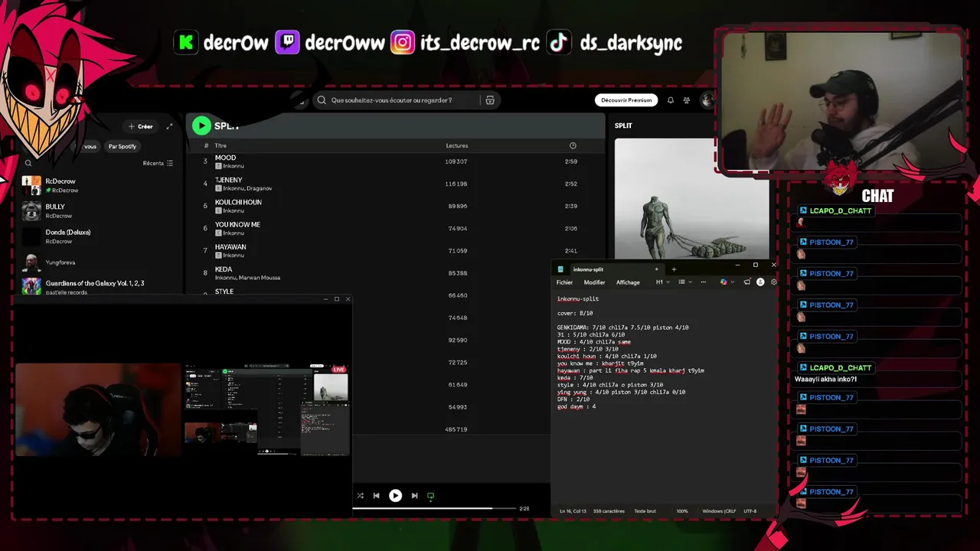980x551 pixels.
Task: Open artist link Marwan Moussa
Action: pos(260,278)
